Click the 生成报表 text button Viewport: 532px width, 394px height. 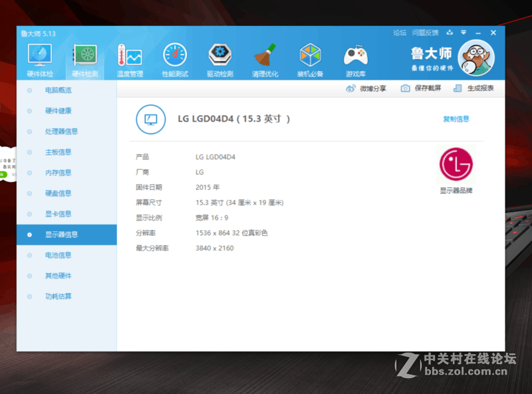pyautogui.click(x=480, y=88)
